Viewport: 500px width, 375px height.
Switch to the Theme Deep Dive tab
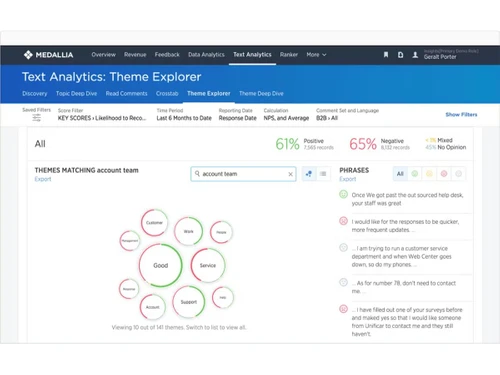point(261,94)
